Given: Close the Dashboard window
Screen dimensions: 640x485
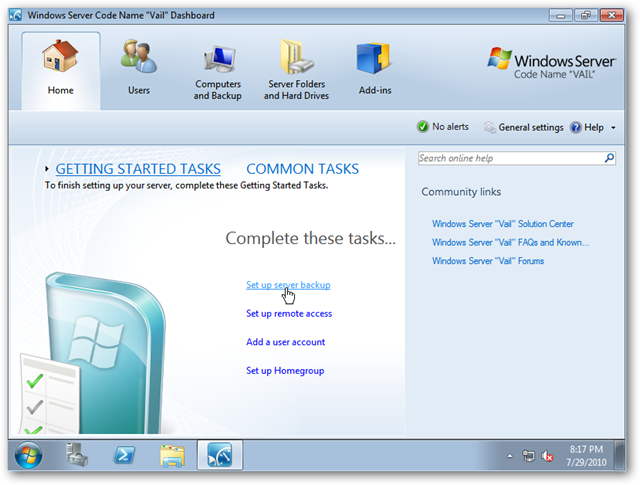Looking at the screenshot, I should (611, 16).
